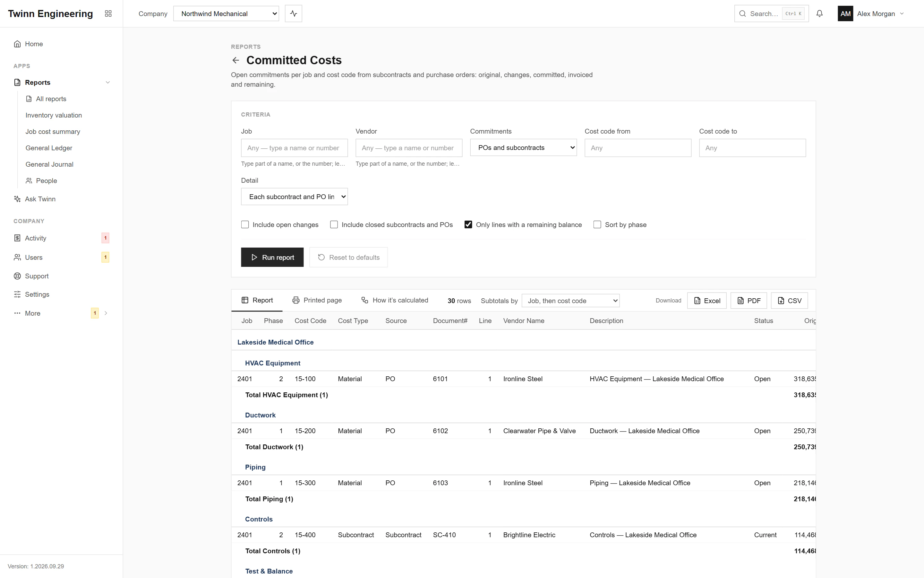
Task: Switch to How it's calculated tab
Action: pos(395,301)
